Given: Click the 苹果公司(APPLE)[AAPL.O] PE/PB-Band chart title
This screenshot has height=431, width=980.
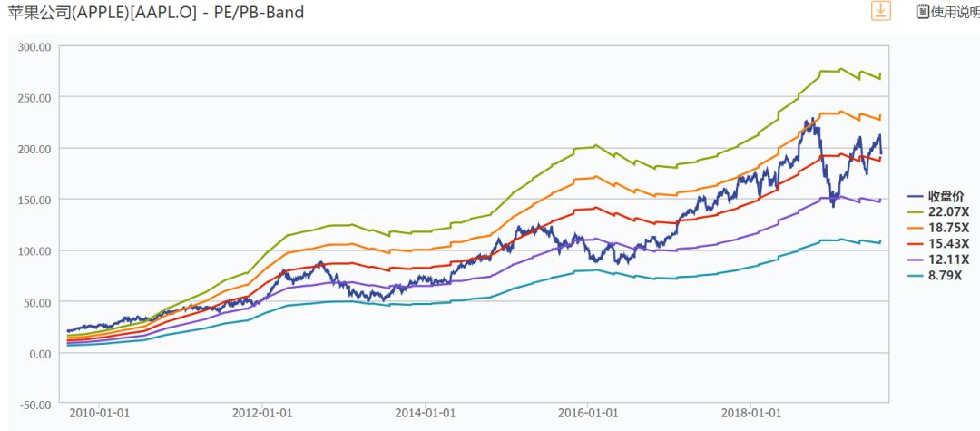Looking at the screenshot, I should click(x=156, y=12).
